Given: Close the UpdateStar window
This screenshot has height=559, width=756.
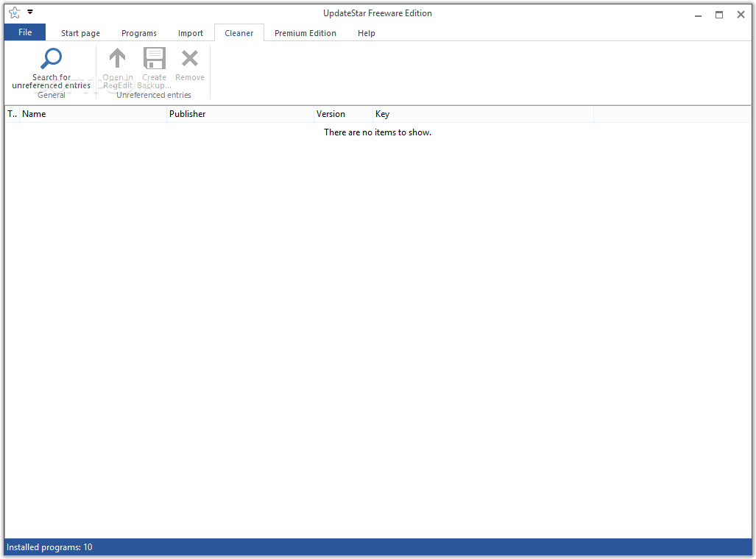Looking at the screenshot, I should 741,15.
